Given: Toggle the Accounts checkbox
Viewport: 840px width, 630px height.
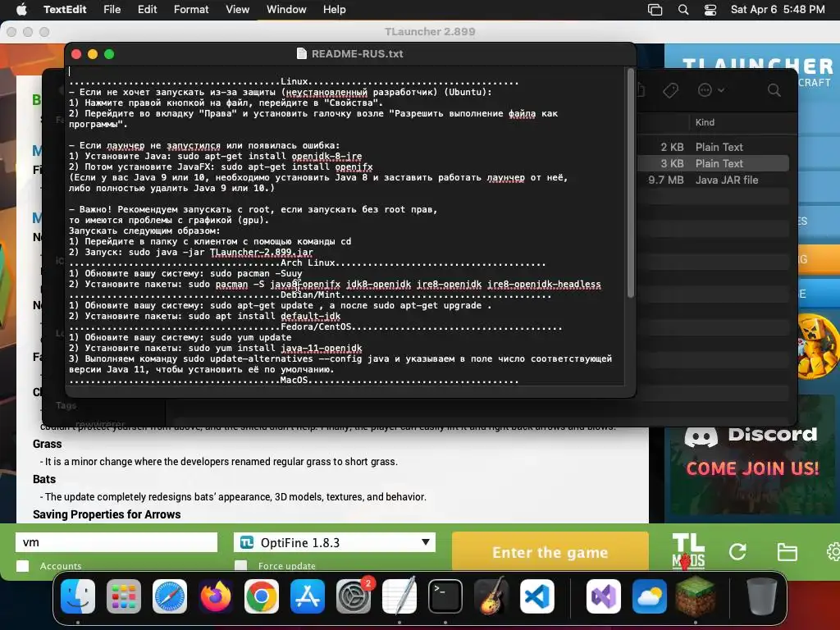Looking at the screenshot, I should click(22, 566).
